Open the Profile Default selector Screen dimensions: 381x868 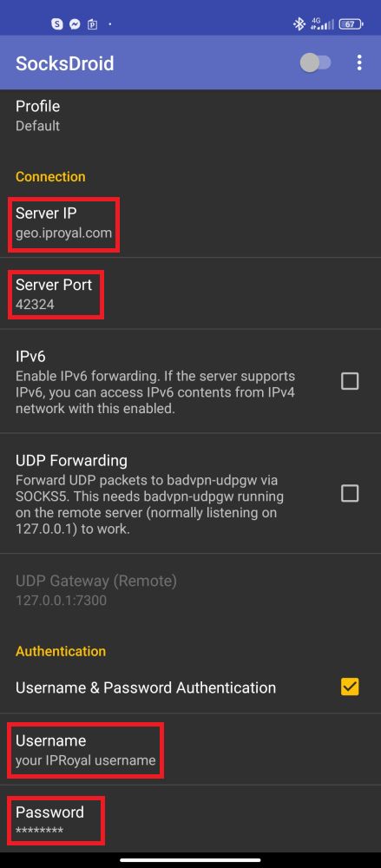[191, 115]
